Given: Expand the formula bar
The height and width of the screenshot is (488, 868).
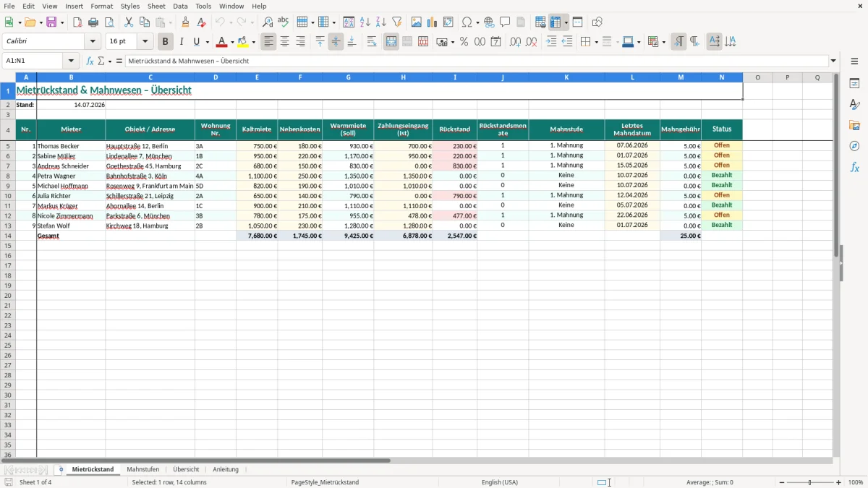Looking at the screenshot, I should (833, 61).
